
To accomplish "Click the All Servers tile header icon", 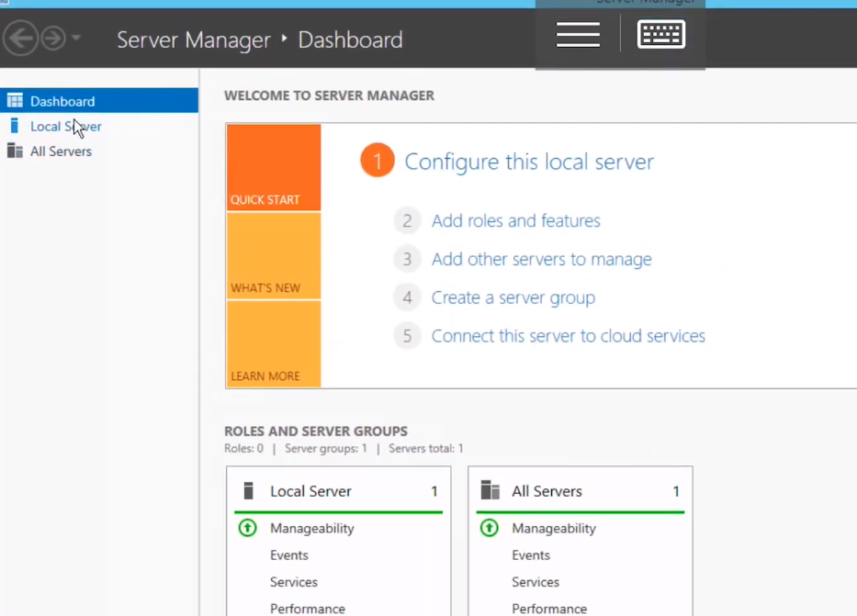I will (x=490, y=491).
